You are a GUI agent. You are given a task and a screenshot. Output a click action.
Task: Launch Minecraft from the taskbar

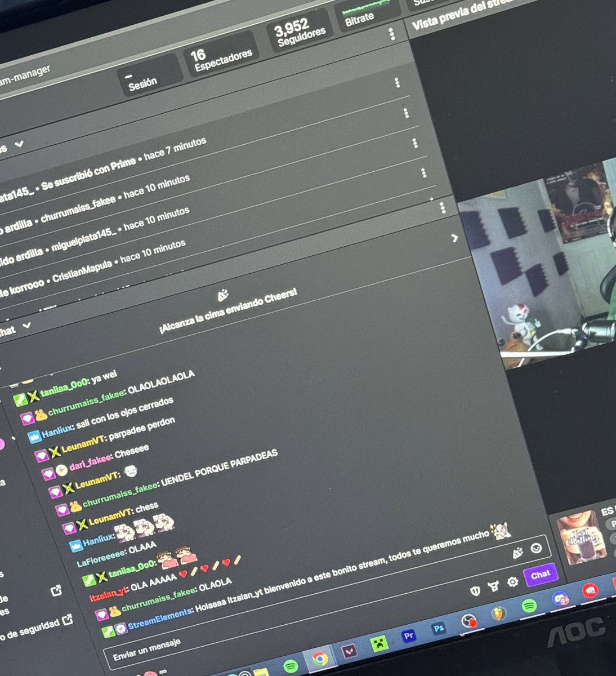(x=379, y=644)
